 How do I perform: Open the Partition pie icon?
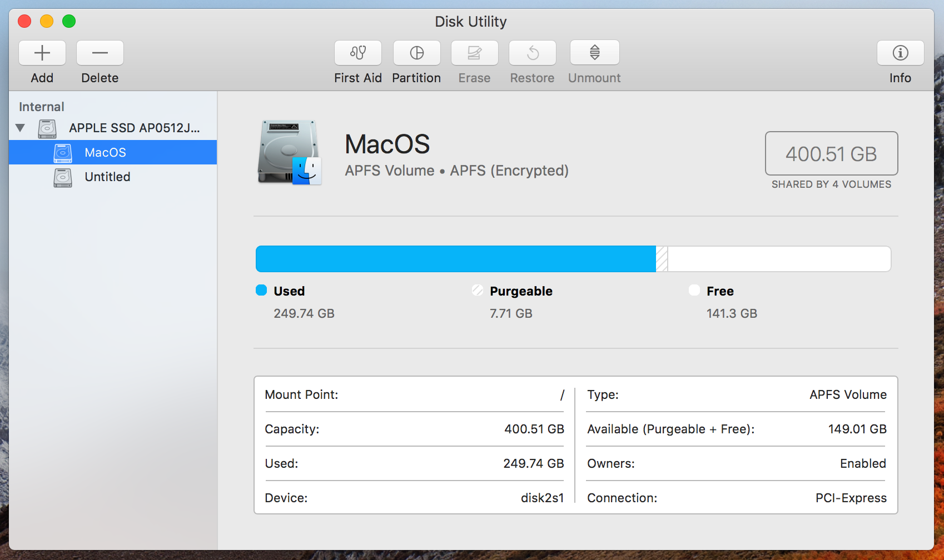point(417,53)
